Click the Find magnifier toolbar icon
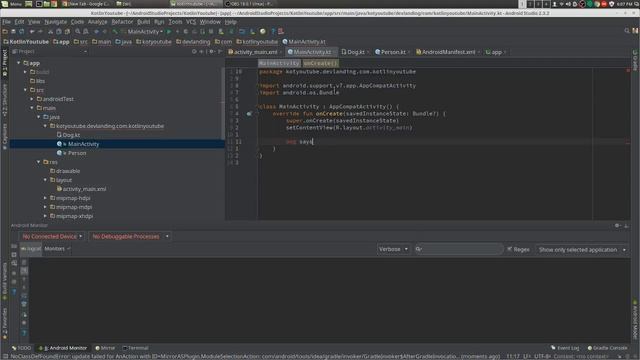 (78, 31)
